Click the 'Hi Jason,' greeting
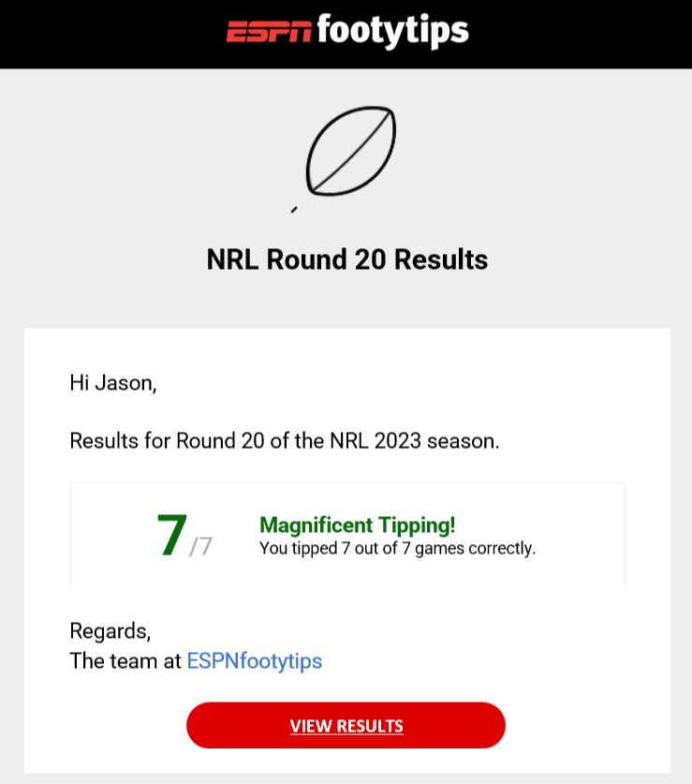This screenshot has height=784, width=692. click(x=112, y=382)
